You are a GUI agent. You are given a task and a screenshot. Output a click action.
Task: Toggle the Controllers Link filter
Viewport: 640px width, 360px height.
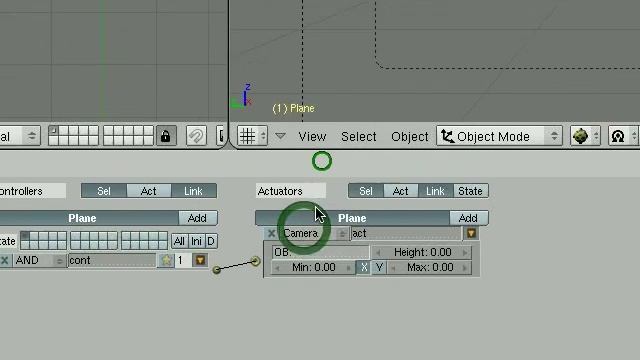(x=193, y=191)
